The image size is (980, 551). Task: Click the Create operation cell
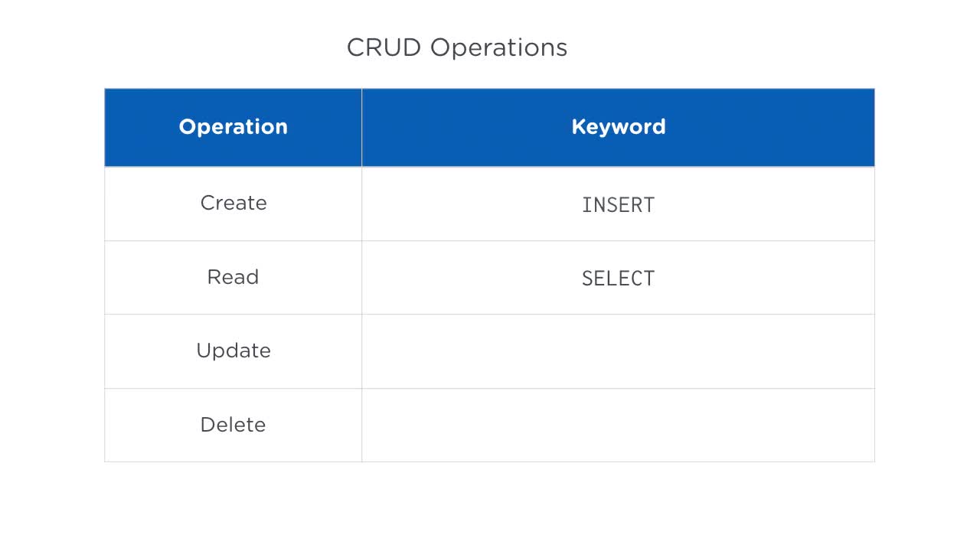[x=233, y=204]
